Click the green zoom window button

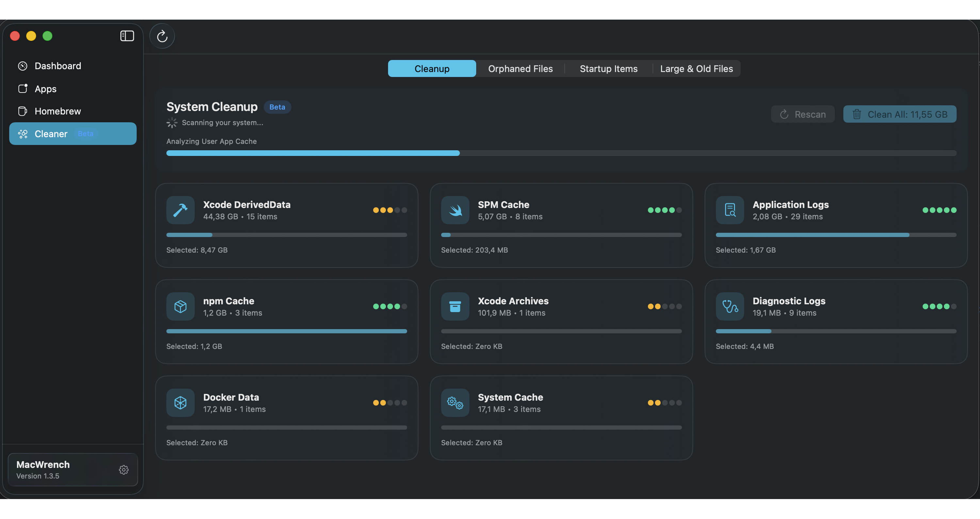coord(48,36)
